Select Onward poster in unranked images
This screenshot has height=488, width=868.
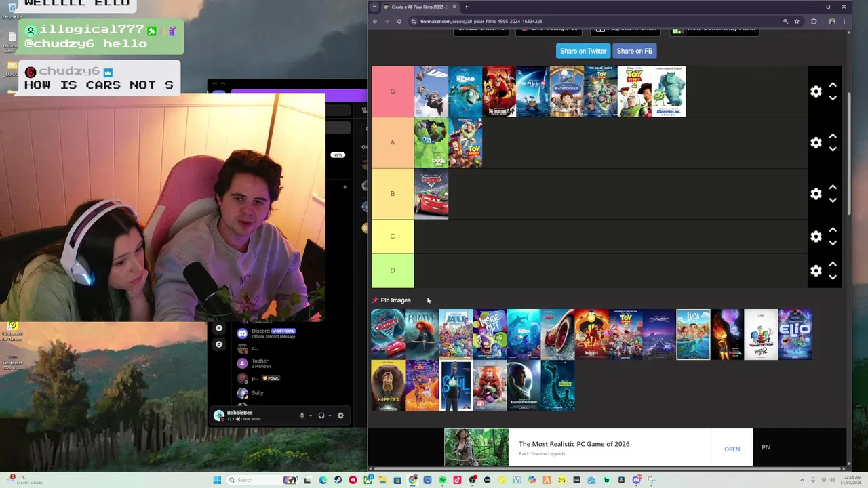[659, 334]
